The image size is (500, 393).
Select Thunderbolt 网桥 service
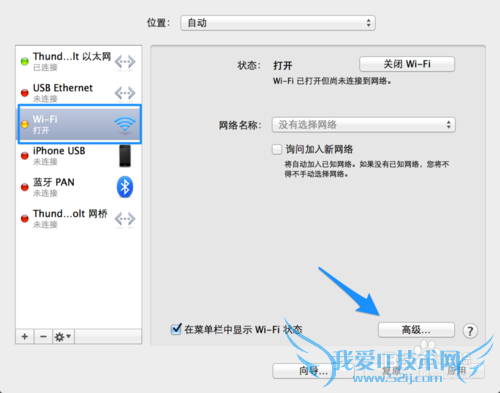point(79,218)
